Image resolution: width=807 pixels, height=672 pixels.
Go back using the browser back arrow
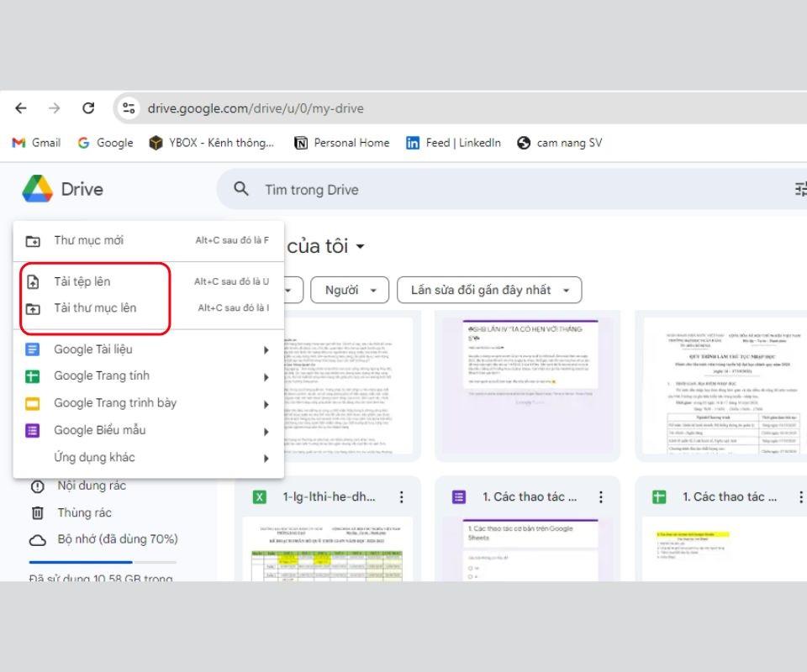(21, 108)
